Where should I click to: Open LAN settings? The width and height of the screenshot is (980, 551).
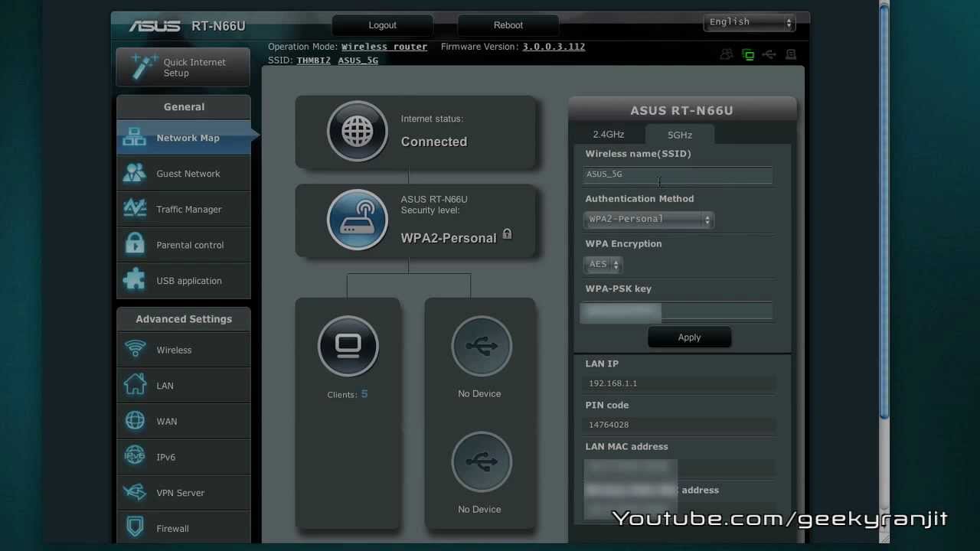click(184, 386)
